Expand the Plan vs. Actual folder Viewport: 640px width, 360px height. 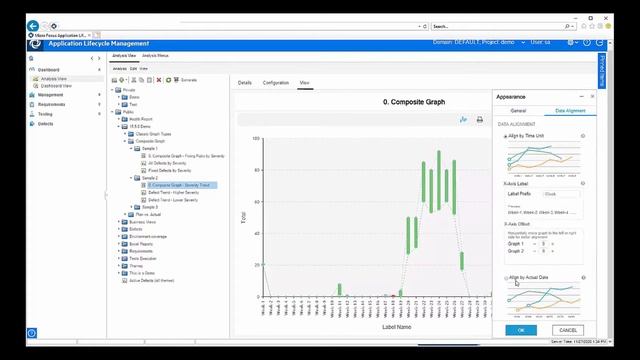(x=125, y=215)
